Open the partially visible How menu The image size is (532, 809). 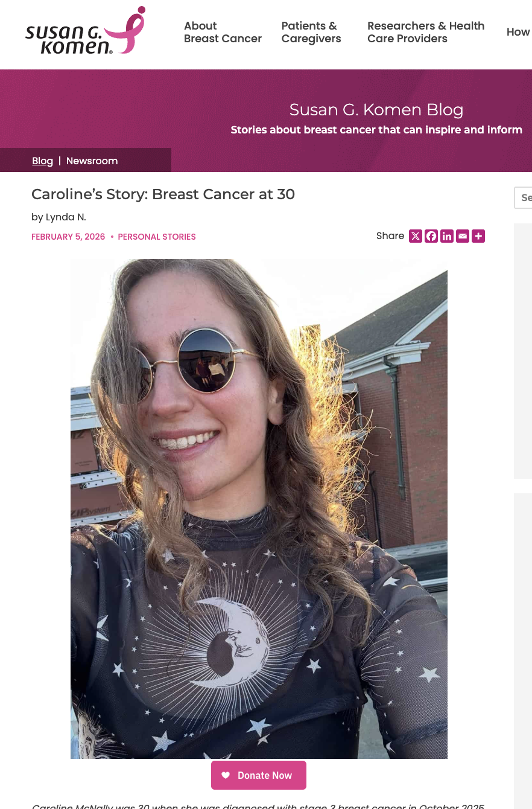pos(519,32)
